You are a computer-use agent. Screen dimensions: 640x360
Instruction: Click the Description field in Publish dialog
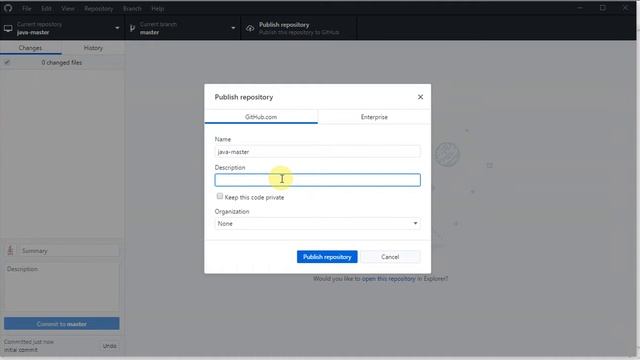[x=317, y=180]
